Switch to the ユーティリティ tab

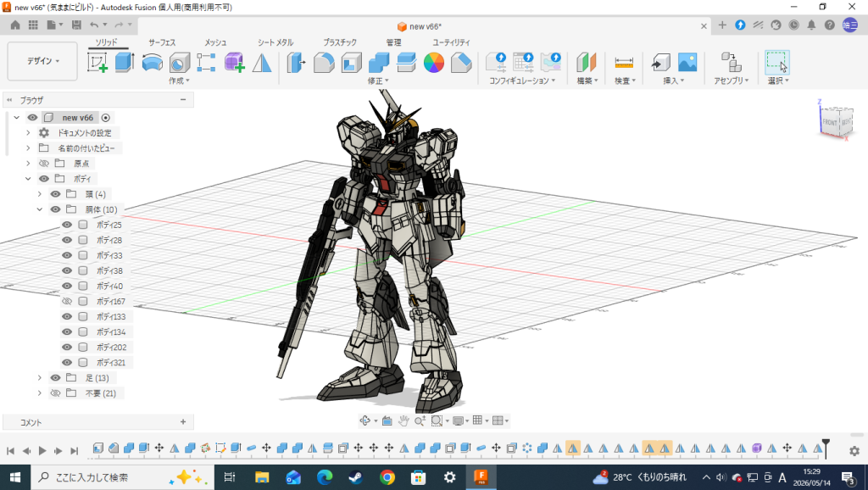[451, 42]
